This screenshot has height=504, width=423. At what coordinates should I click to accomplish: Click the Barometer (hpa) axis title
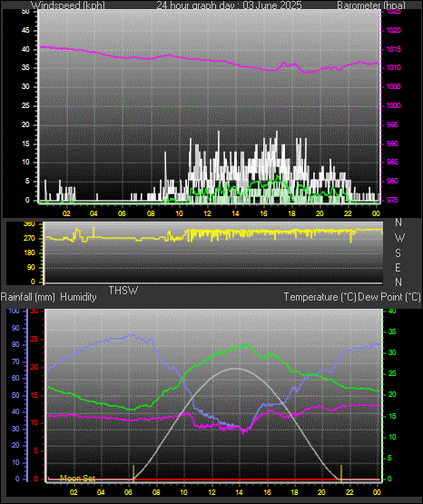(x=371, y=5)
